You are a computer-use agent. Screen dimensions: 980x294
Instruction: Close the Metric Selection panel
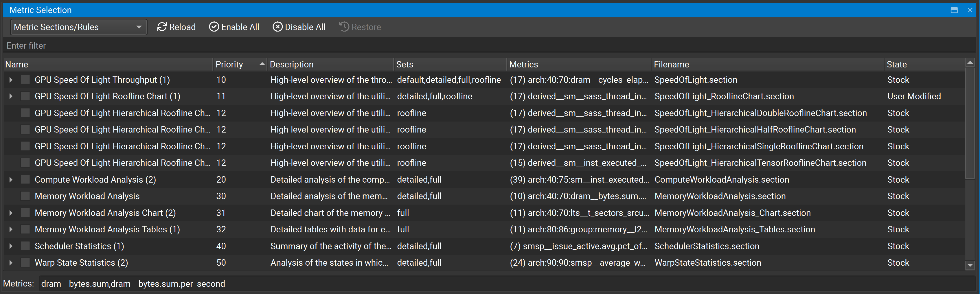coord(970,10)
